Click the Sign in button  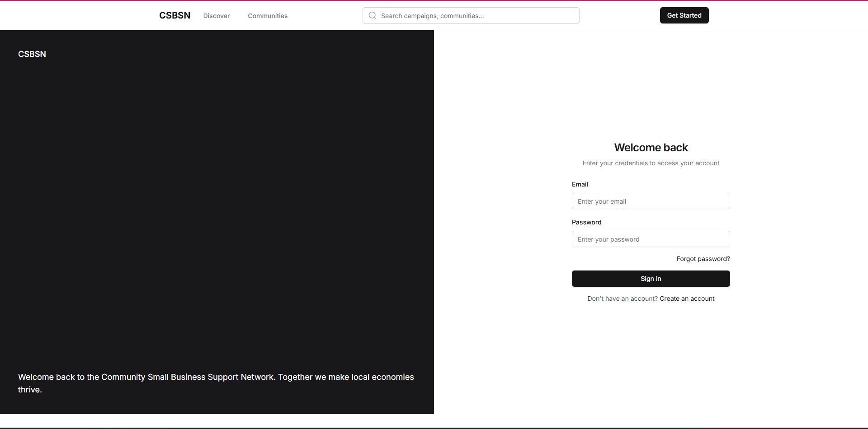point(651,279)
